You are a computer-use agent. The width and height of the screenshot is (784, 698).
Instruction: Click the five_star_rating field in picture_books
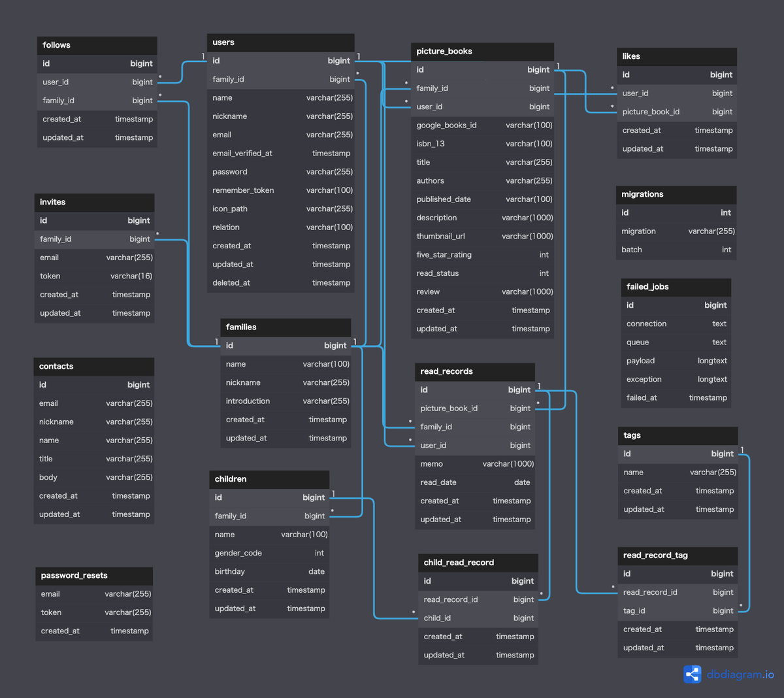point(482,254)
